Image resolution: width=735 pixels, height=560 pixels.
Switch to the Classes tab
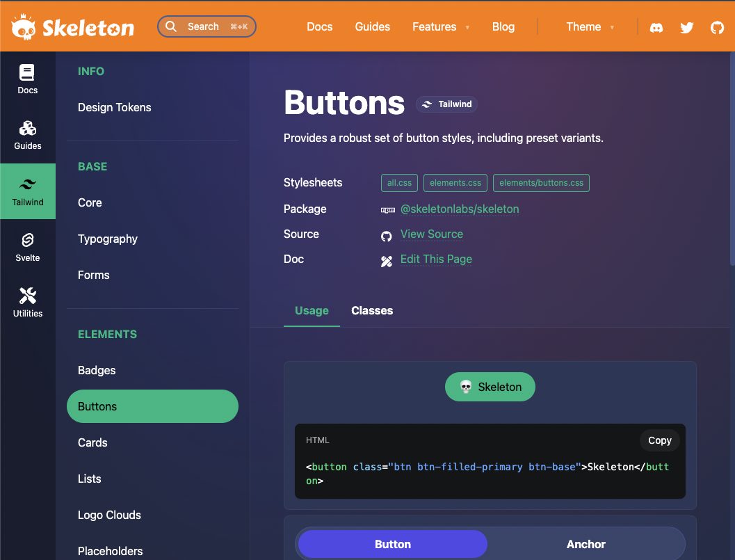coord(372,310)
